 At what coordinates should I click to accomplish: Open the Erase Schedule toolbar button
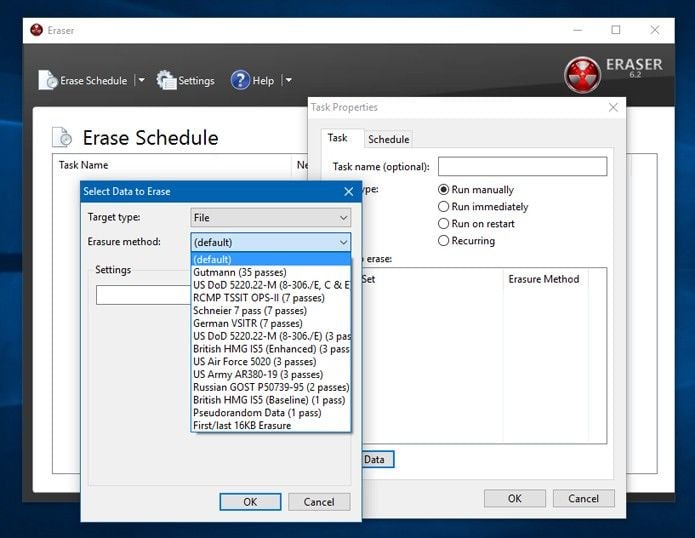[x=83, y=81]
